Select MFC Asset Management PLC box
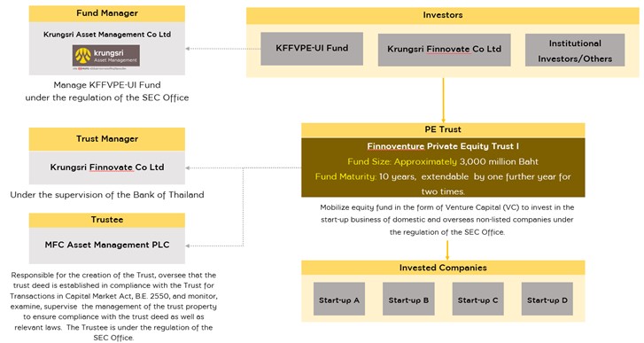The width and height of the screenshot is (644, 343). tap(107, 246)
